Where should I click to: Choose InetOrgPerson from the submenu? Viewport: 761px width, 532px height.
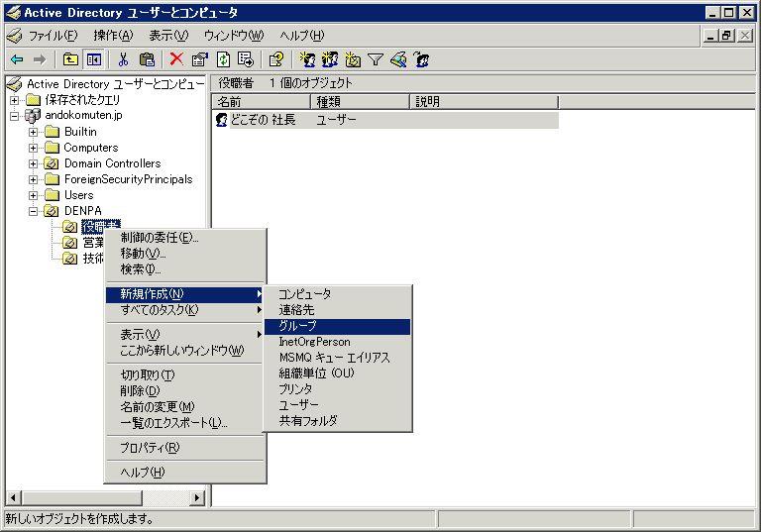[337, 342]
